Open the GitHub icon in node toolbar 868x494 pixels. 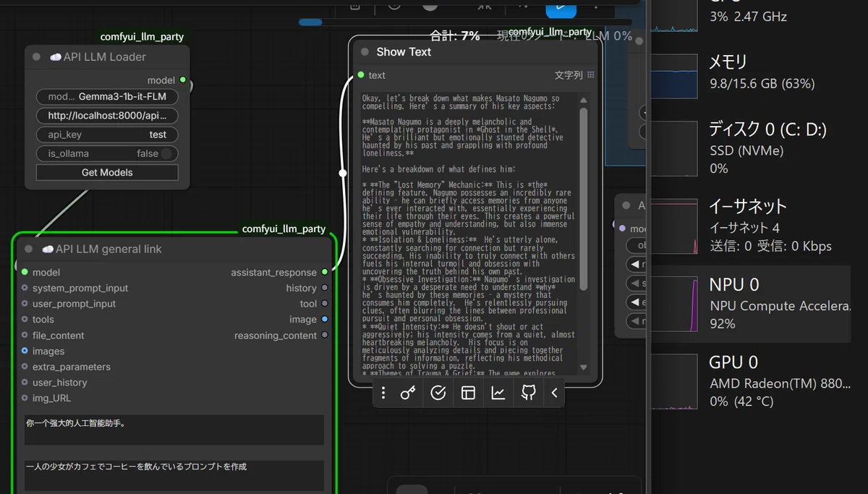coord(529,393)
